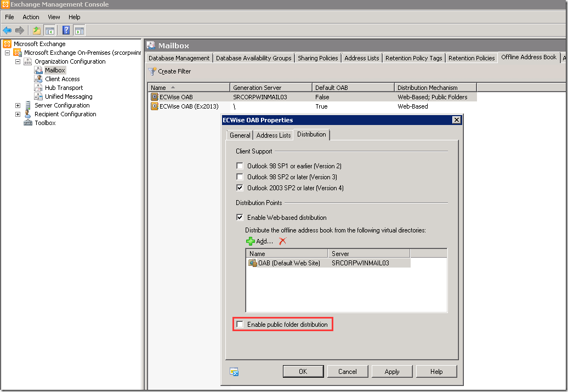Click the Client Access node icon
Viewport: 568px width, 392px height.
(38, 78)
